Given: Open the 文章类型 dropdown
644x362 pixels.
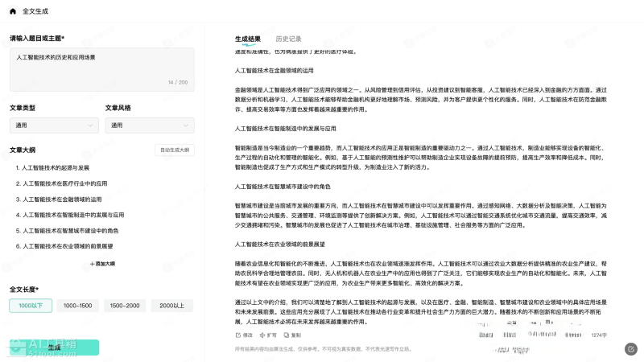Looking at the screenshot, I should 54,125.
